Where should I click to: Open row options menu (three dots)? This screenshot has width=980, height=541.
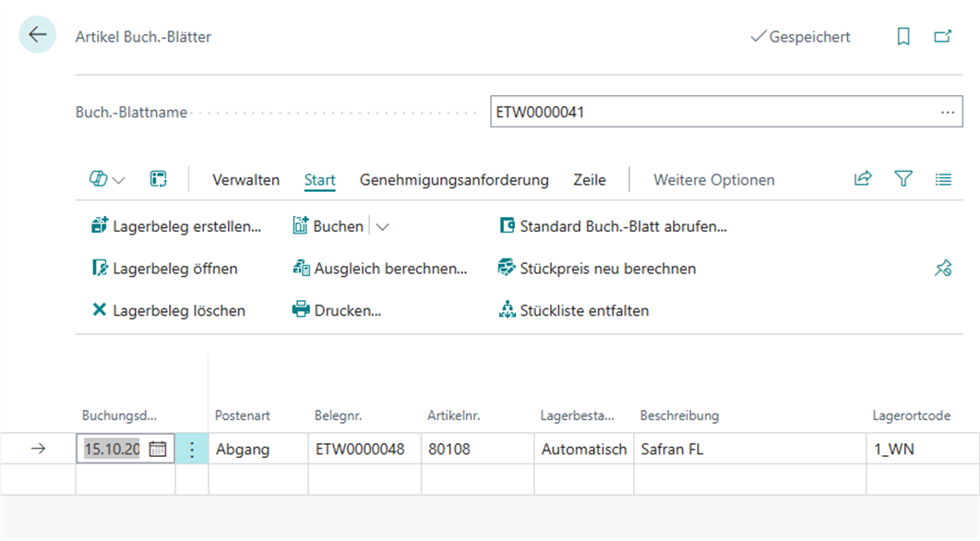[x=192, y=449]
